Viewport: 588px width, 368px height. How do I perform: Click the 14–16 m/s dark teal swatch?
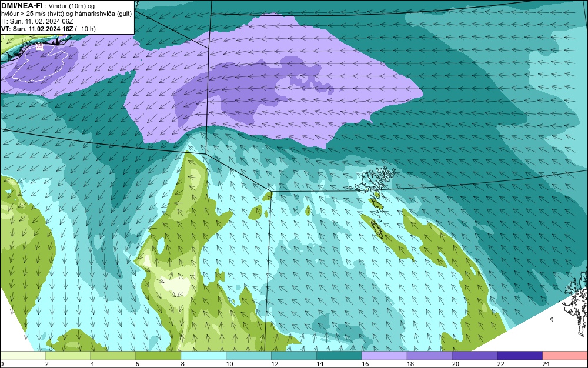[x=339, y=356]
